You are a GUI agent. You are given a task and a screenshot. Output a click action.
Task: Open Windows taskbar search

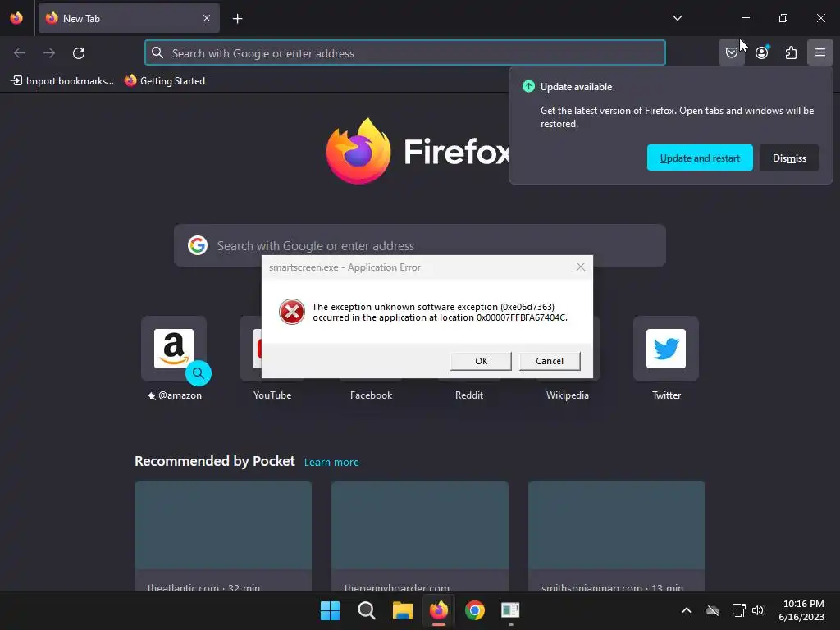[x=367, y=610]
